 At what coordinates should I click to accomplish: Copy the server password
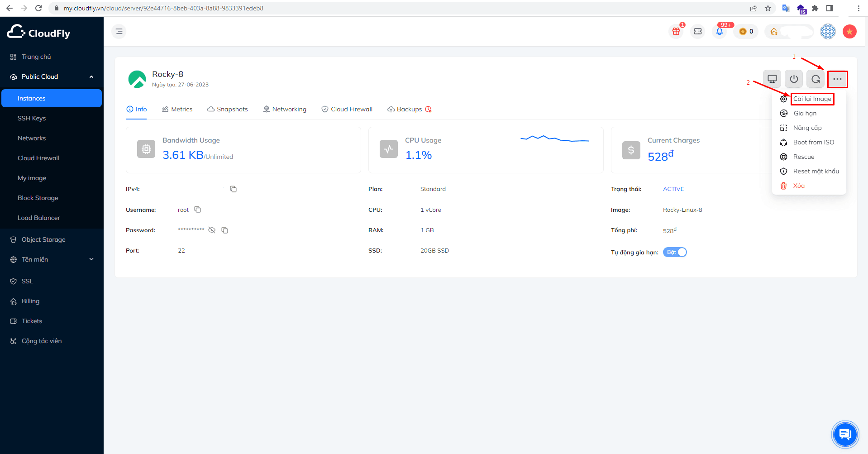pyautogui.click(x=224, y=230)
